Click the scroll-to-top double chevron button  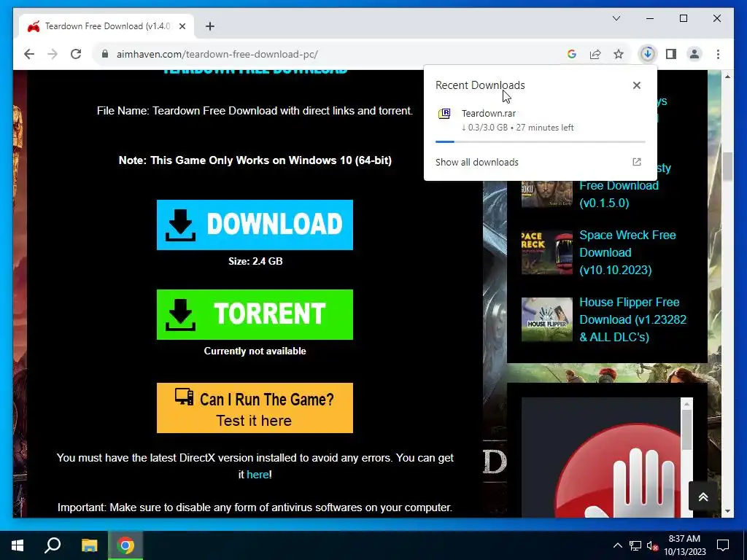pos(703,497)
